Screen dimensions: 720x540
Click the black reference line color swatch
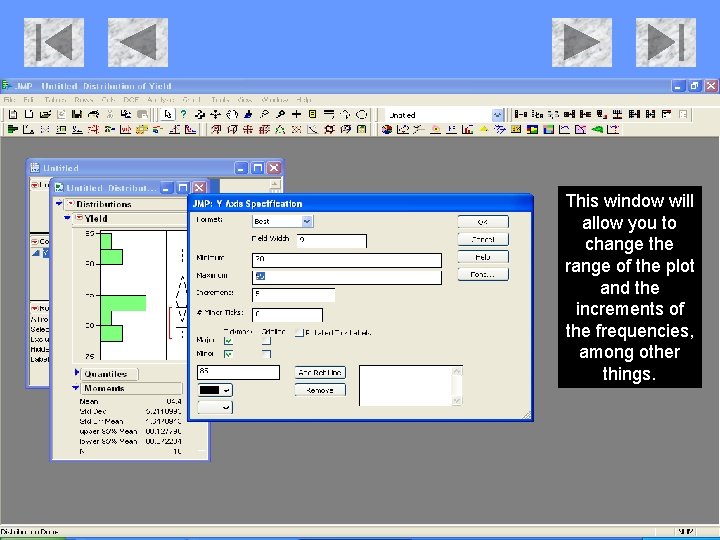click(210, 390)
